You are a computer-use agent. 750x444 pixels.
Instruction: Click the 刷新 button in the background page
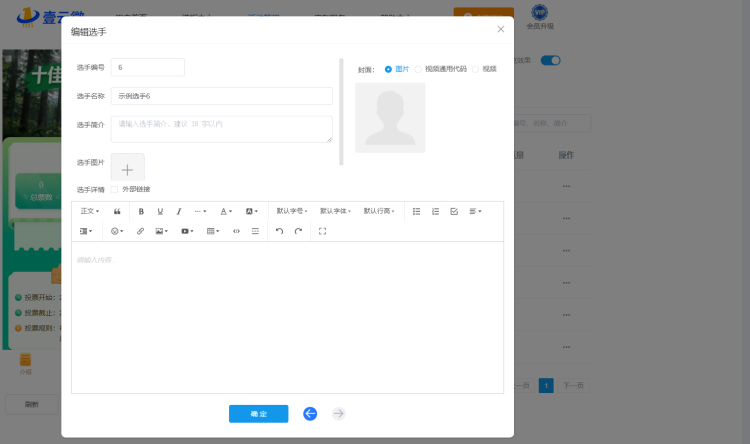tap(32, 404)
